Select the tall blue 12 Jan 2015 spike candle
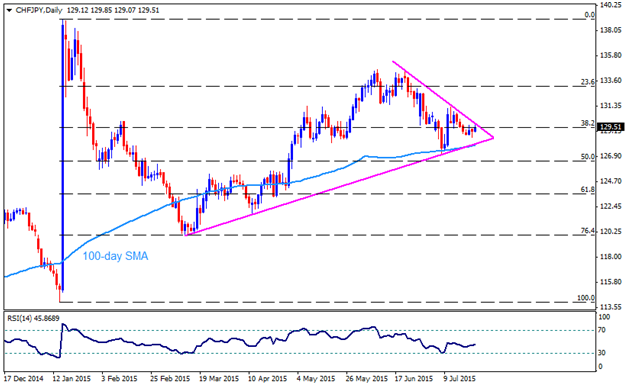 click(x=63, y=157)
